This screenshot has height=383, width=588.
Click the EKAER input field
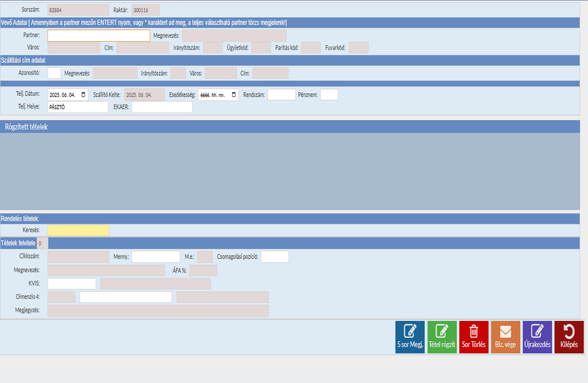pos(161,108)
